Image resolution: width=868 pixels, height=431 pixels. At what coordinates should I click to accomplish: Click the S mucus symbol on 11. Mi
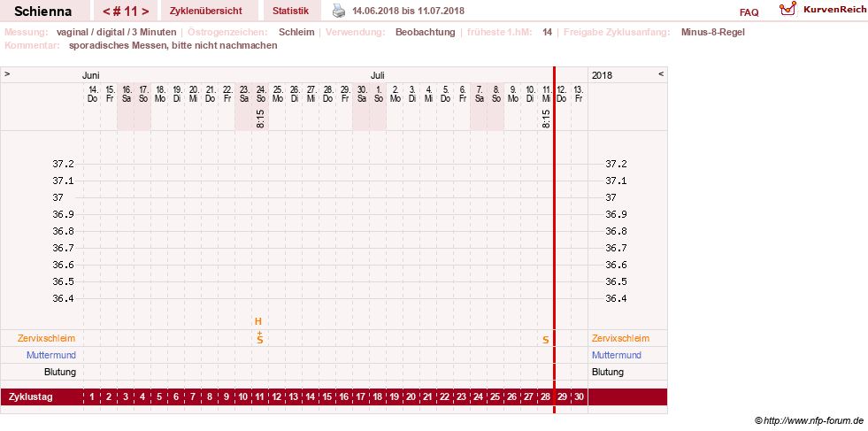pyautogui.click(x=545, y=340)
